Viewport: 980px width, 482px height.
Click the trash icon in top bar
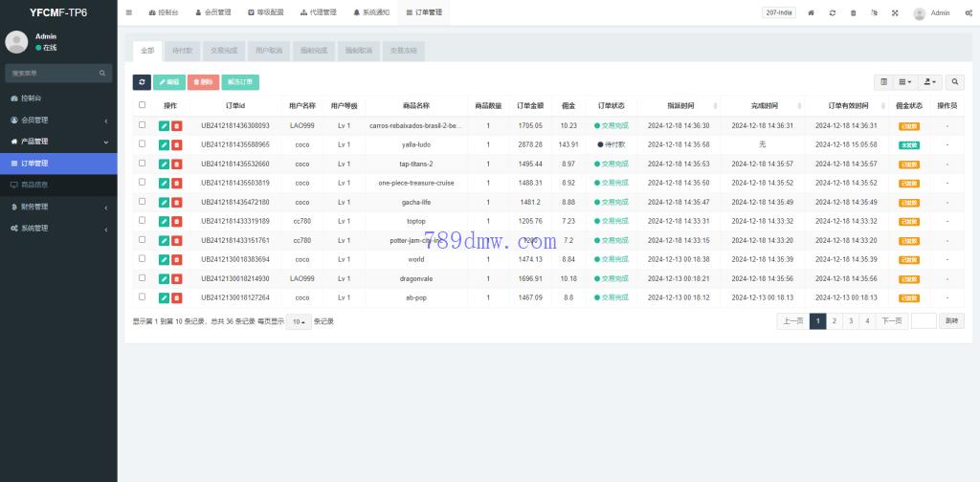click(x=853, y=13)
